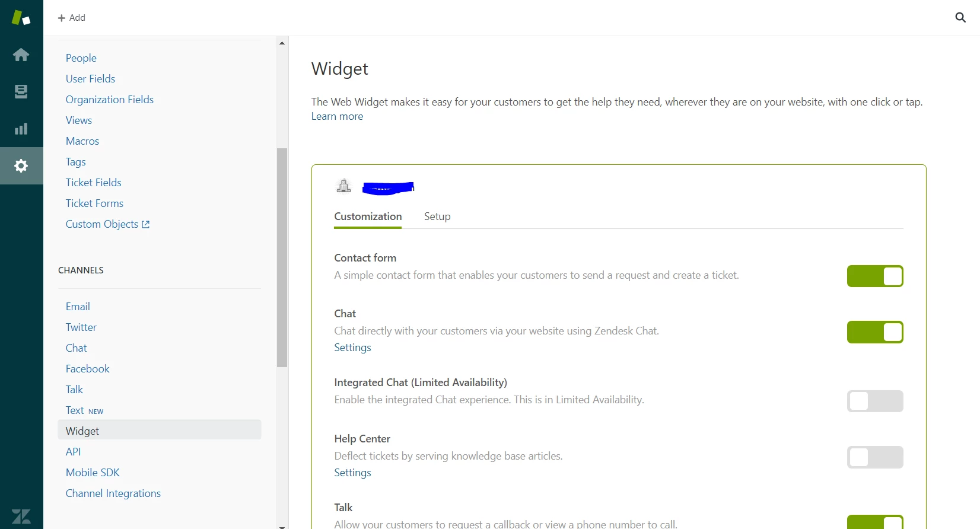
Task: Turn off the Chat toggle
Action: click(875, 332)
